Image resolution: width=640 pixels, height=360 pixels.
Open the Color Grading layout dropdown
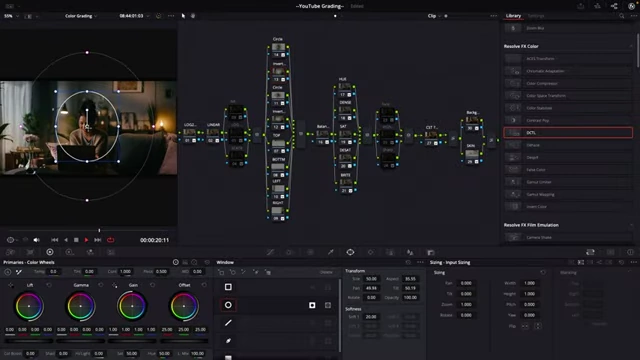[x=81, y=16]
